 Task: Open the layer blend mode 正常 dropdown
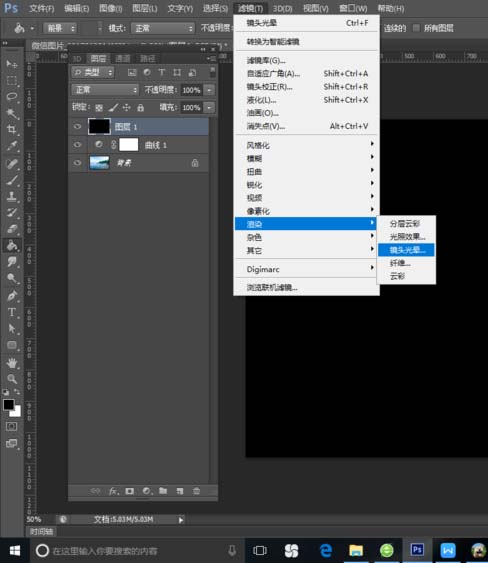click(105, 89)
